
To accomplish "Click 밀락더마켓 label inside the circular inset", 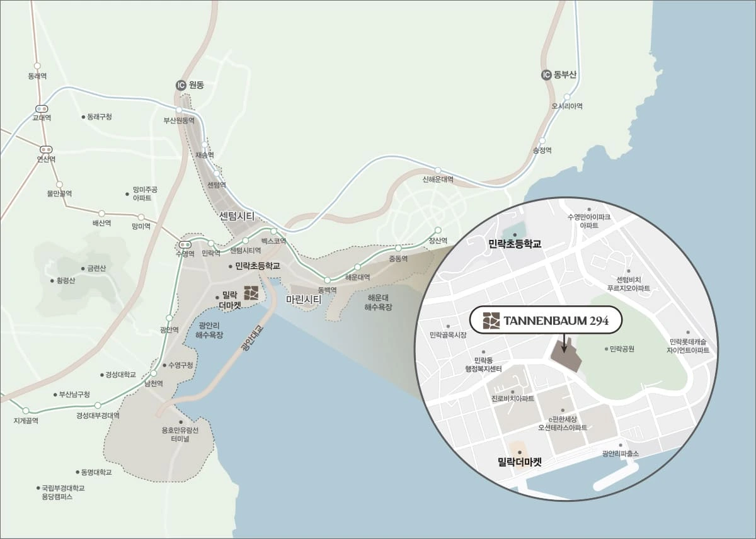I will click(520, 462).
